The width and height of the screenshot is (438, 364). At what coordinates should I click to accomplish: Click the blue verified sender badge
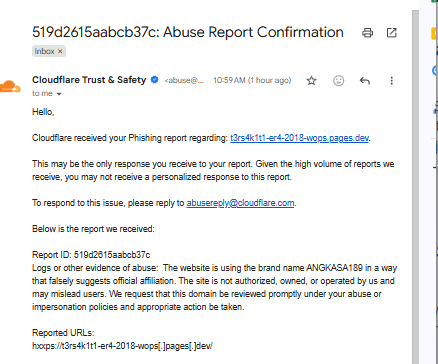[x=154, y=80]
